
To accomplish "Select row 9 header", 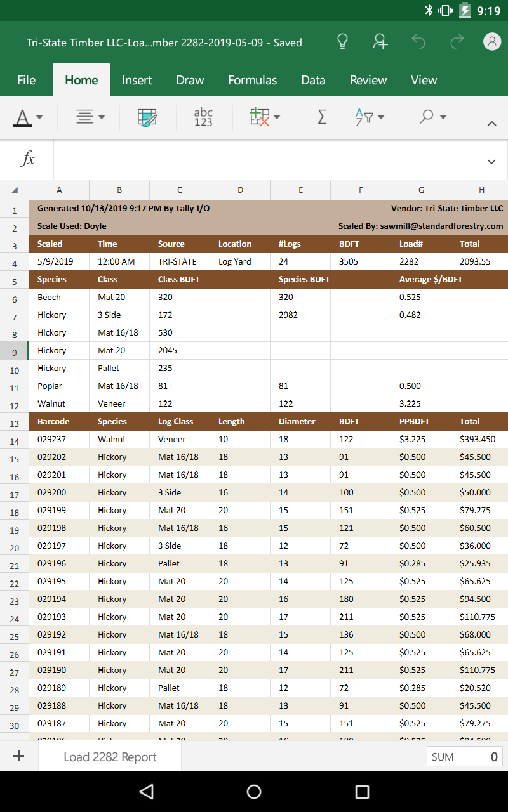I will point(15,351).
